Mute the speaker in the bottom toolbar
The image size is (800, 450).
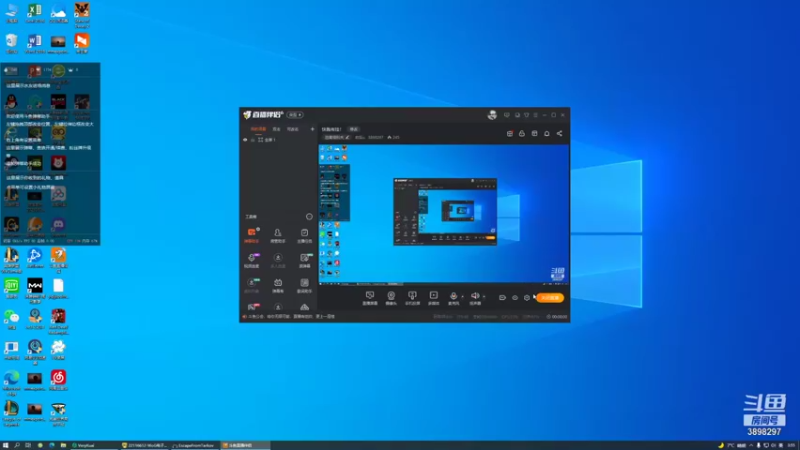pos(475,298)
